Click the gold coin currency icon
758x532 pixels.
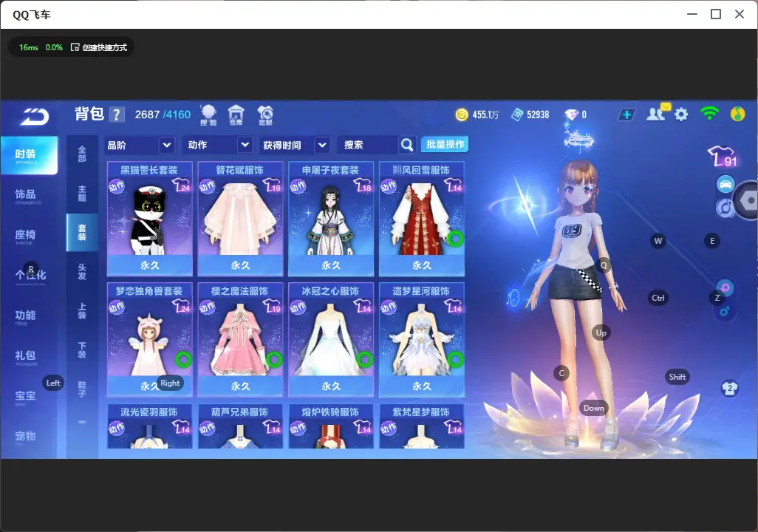pyautogui.click(x=462, y=115)
